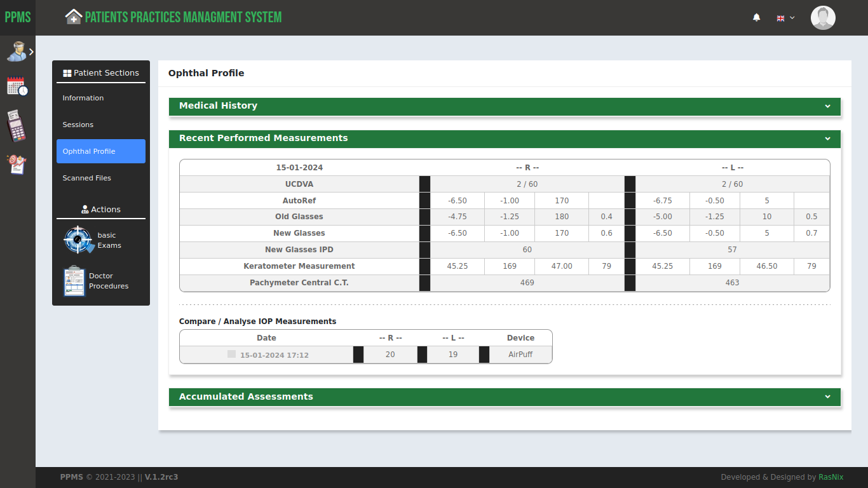The image size is (868, 488).
Task: Open the user avatar menu
Action: (x=823, y=18)
